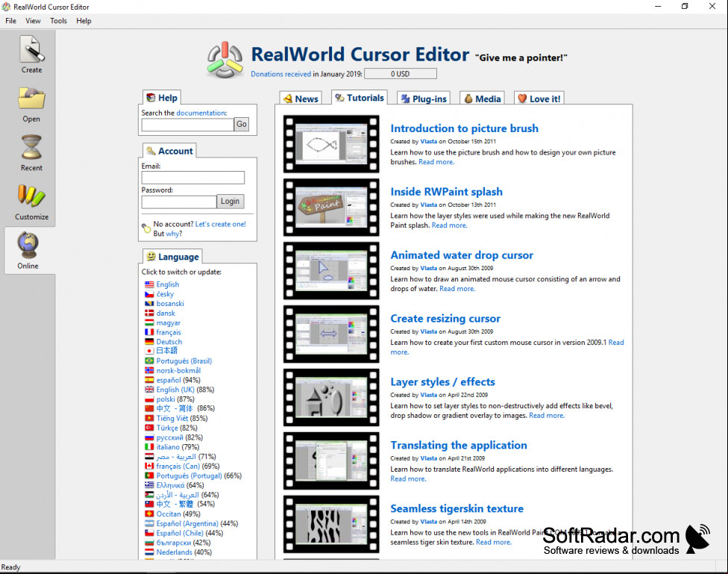Open Introduction to picture brush tutorial title
Viewport: 728px width, 574px height.
click(x=464, y=128)
